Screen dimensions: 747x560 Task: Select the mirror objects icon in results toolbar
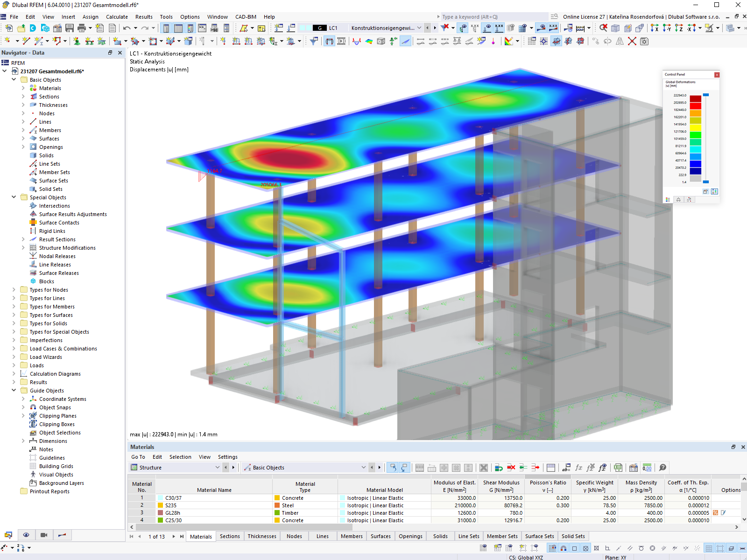point(620,41)
